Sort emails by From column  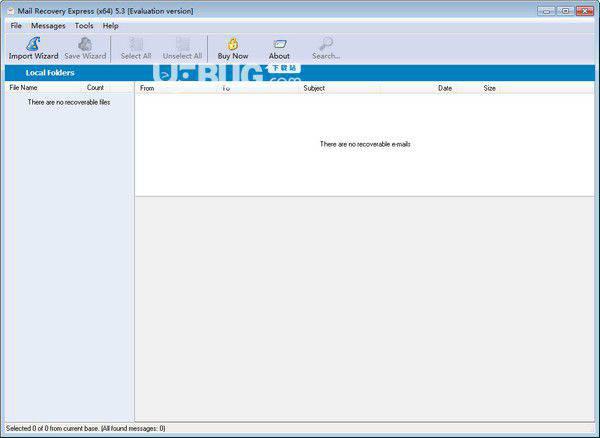pos(147,88)
